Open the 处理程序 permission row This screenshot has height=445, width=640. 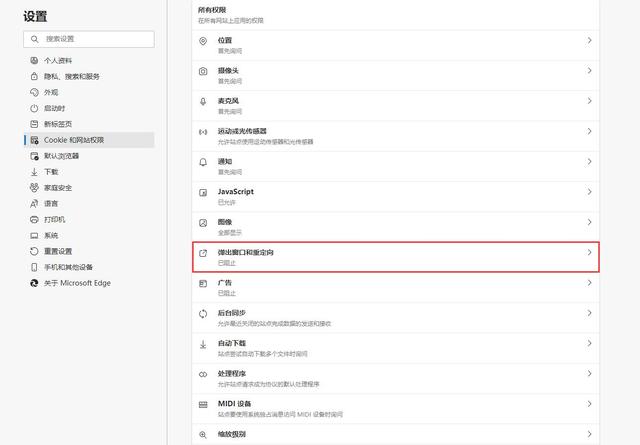point(395,374)
